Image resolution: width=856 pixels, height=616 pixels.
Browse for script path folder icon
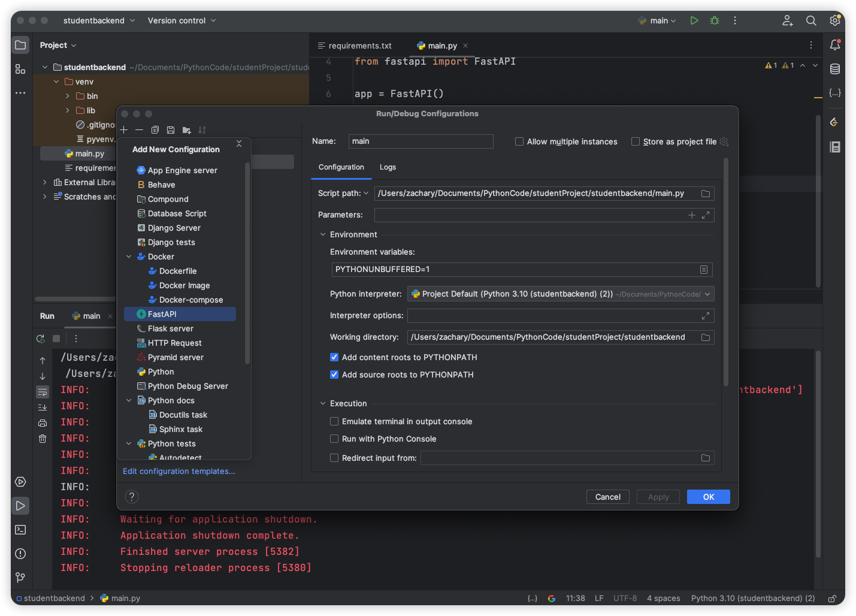click(706, 194)
